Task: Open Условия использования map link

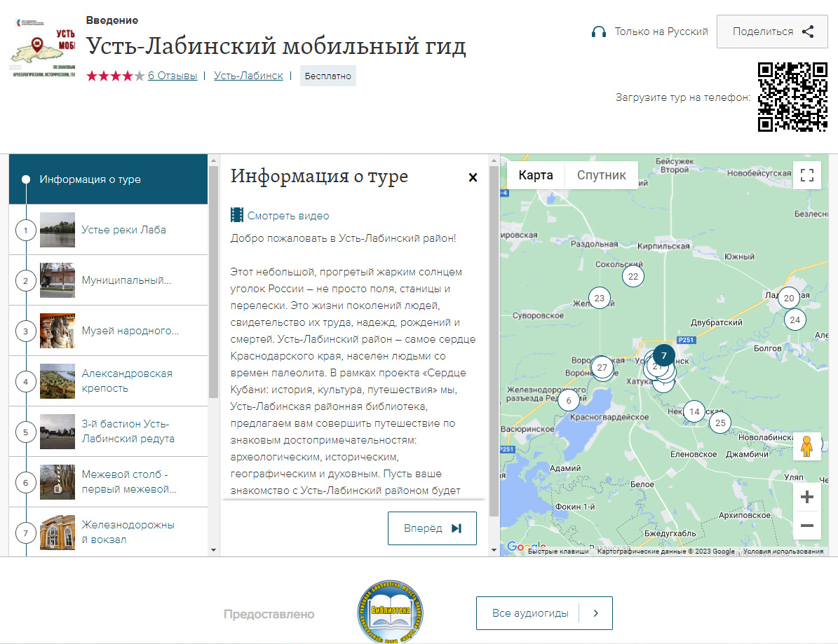Action: click(783, 551)
